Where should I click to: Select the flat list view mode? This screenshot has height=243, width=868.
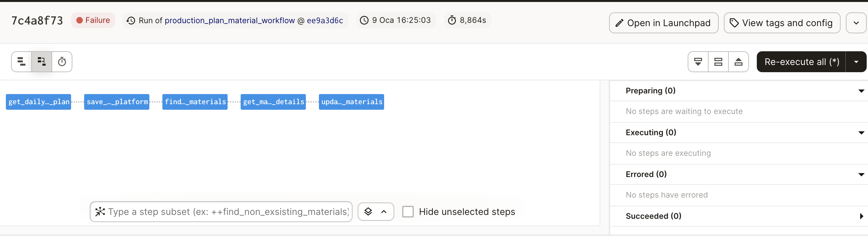[21, 61]
